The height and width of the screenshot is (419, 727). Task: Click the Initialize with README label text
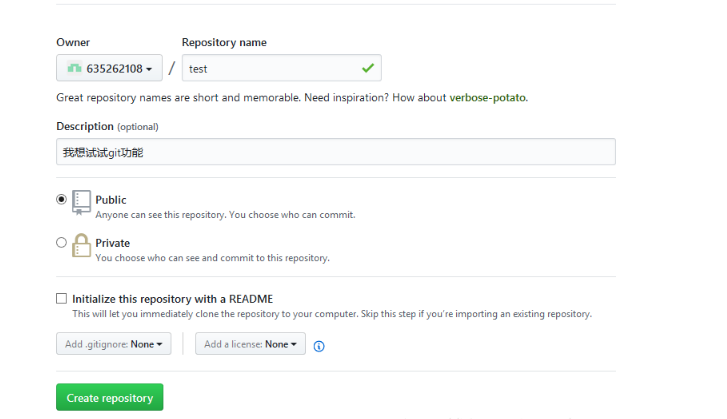pyautogui.click(x=172, y=299)
